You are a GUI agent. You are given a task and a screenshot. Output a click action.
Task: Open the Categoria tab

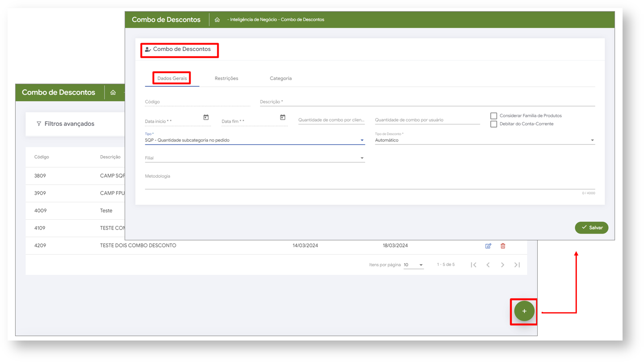pos(281,78)
